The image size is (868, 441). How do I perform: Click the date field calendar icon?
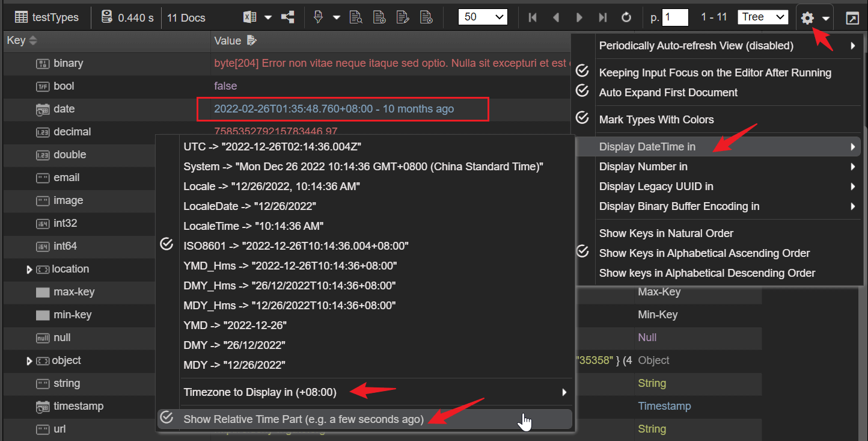(x=43, y=109)
